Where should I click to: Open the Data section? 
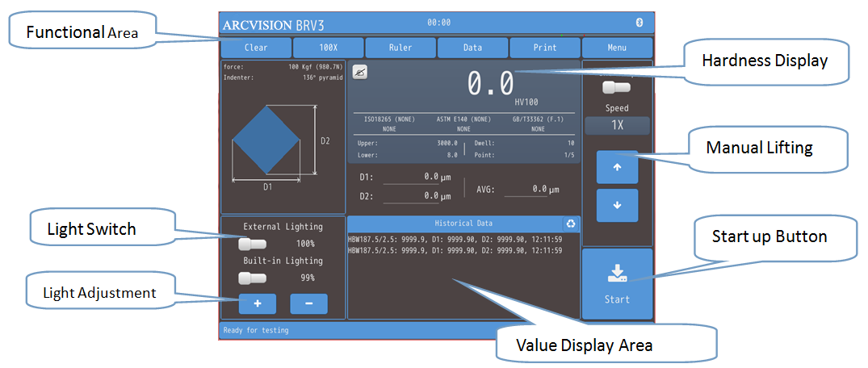click(x=472, y=48)
